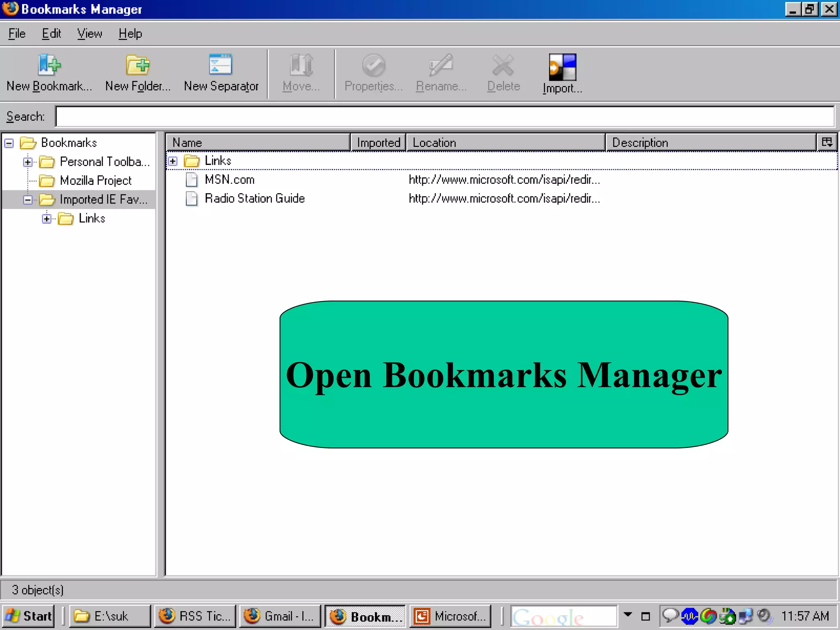840x630 pixels.
Task: Create a folder with New Folder icon
Action: pyautogui.click(x=138, y=65)
